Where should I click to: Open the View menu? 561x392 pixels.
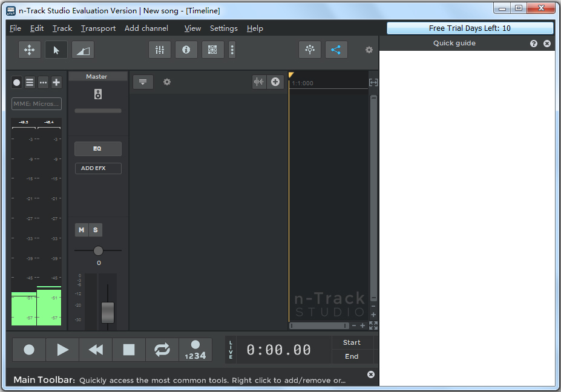[192, 28]
